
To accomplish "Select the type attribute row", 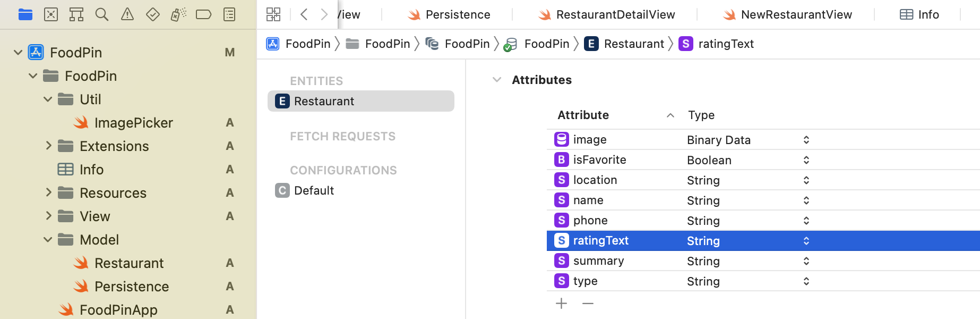I will coord(763,281).
